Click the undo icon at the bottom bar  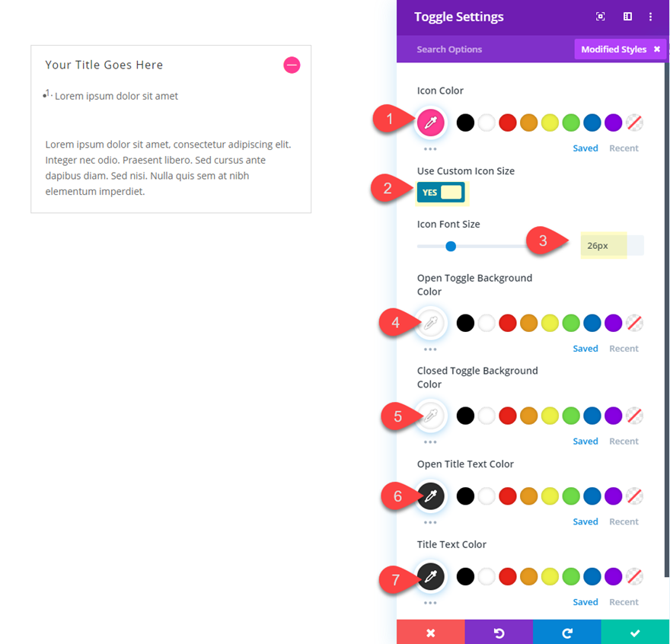tap(499, 632)
